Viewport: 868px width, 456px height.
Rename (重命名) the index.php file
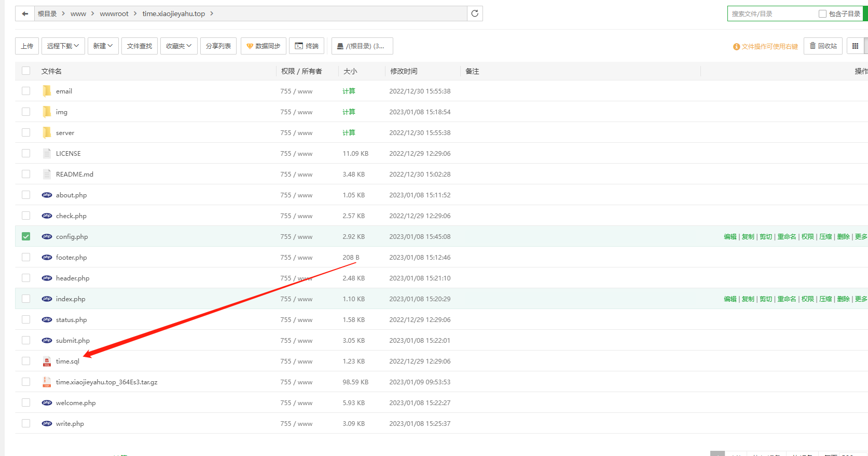[787, 299]
